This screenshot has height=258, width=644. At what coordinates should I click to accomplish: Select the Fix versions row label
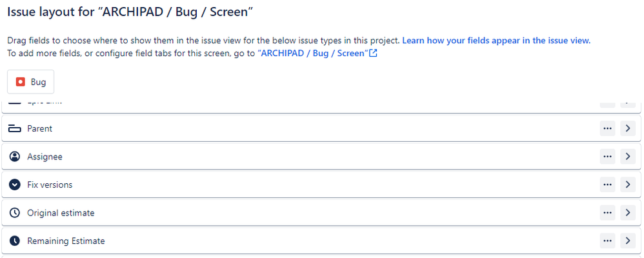point(50,185)
